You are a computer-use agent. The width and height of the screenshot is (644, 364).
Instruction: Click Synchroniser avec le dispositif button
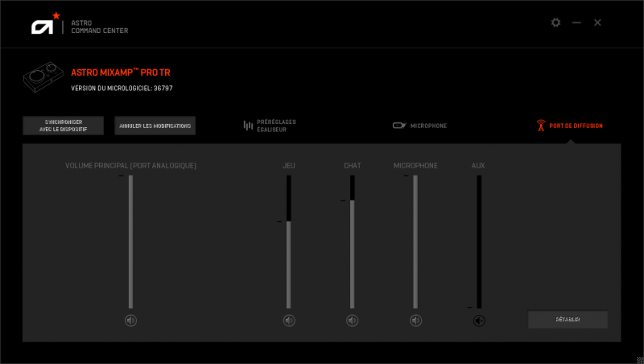coord(64,126)
